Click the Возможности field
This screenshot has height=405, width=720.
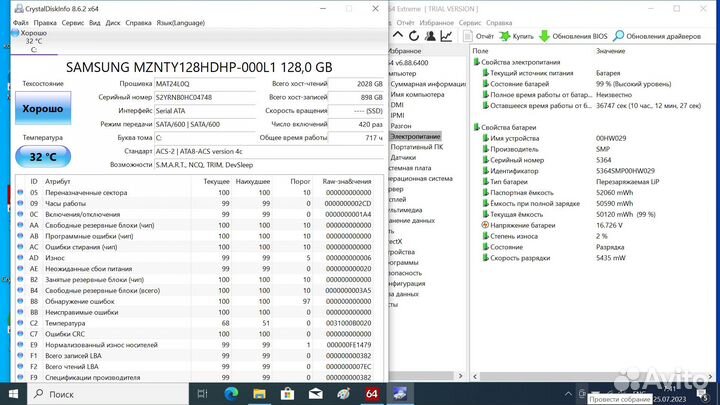click(x=269, y=165)
